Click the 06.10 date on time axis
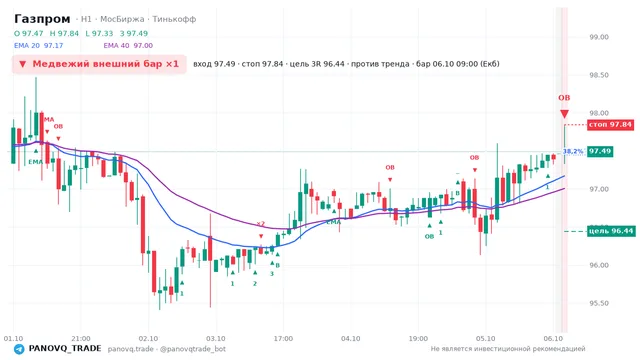640x360 pixels. point(553,338)
